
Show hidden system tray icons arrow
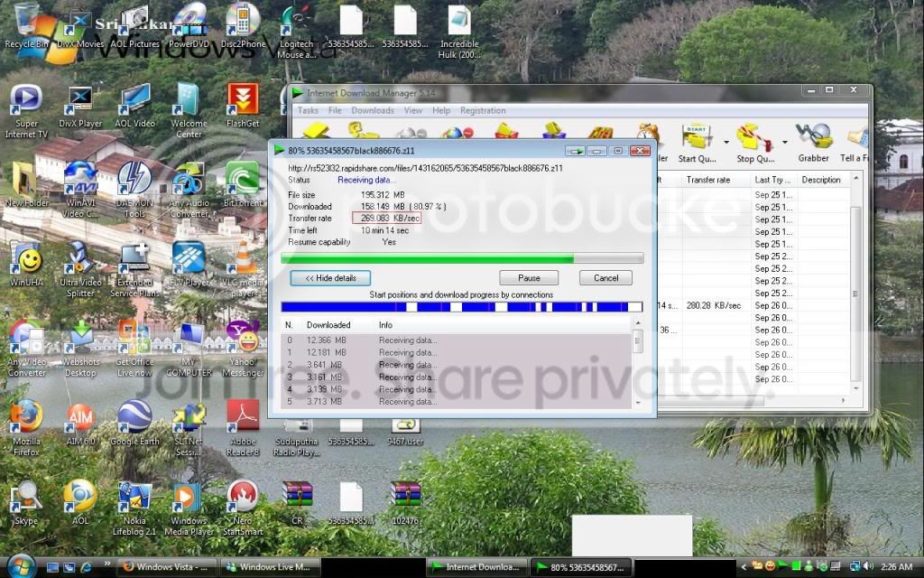744,567
